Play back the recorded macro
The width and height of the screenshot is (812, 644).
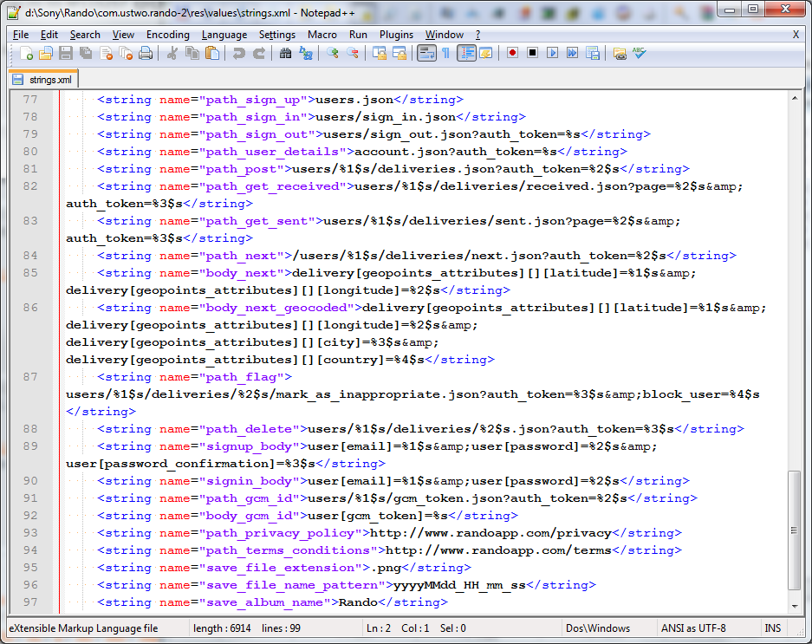click(x=553, y=53)
